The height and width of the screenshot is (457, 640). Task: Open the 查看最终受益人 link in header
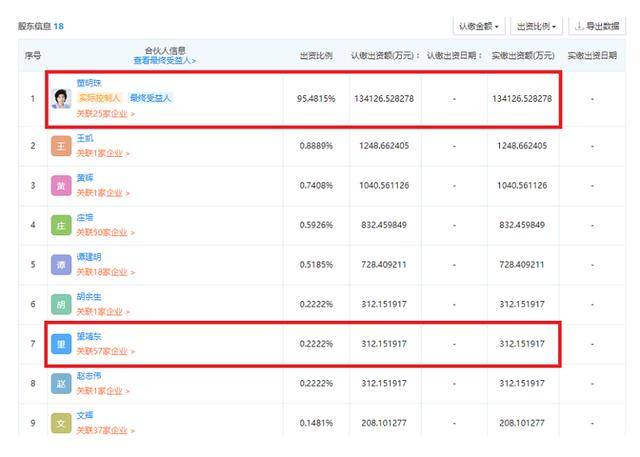click(164, 60)
